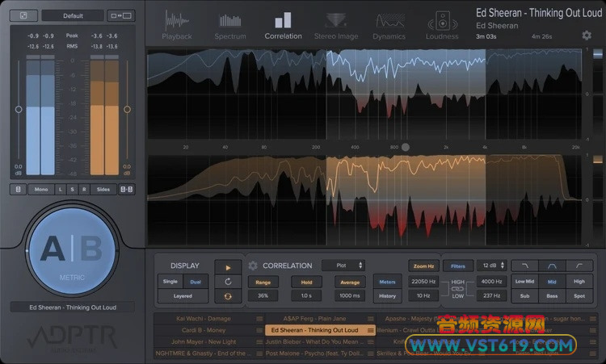Click the single speaker icon left of Mono

(18, 189)
